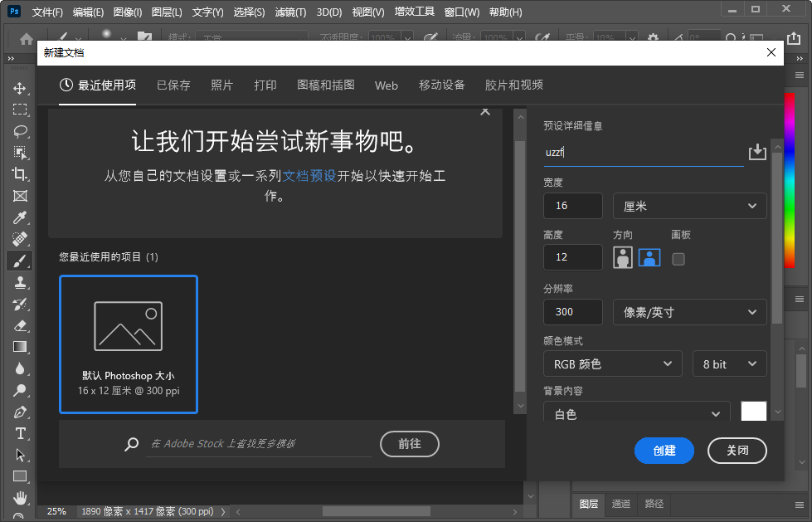
Task: Select the Eyedropper tool
Action: click(20, 217)
